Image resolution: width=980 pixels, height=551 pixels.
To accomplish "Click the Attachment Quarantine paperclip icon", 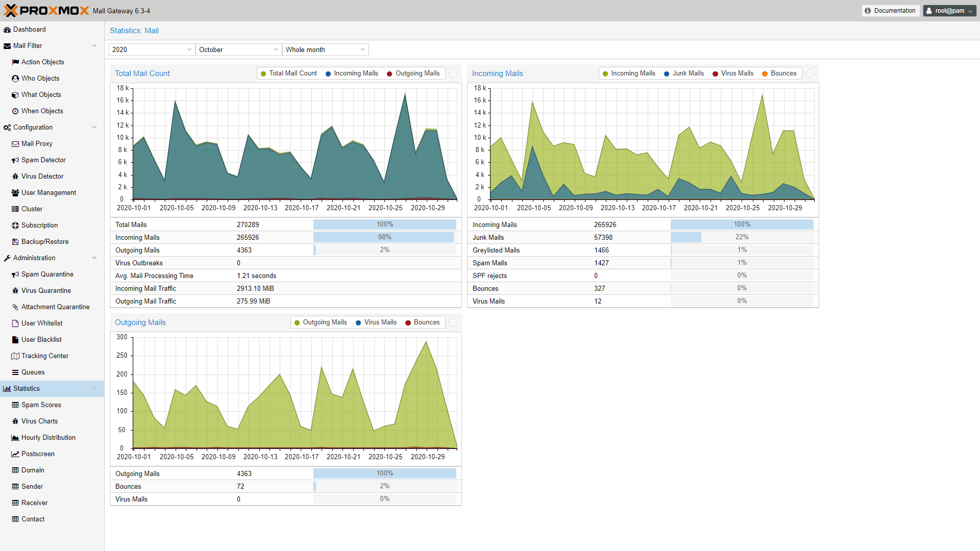I will click(15, 307).
